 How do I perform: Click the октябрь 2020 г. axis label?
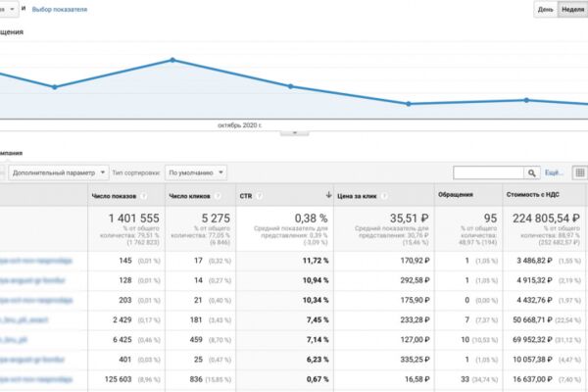pyautogui.click(x=240, y=125)
